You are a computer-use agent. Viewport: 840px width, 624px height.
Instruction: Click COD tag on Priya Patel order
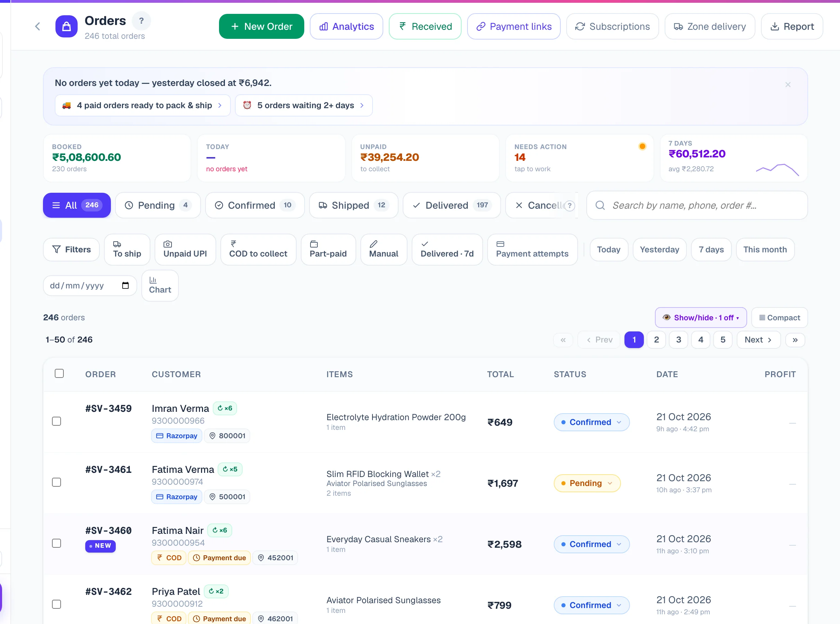tap(169, 618)
